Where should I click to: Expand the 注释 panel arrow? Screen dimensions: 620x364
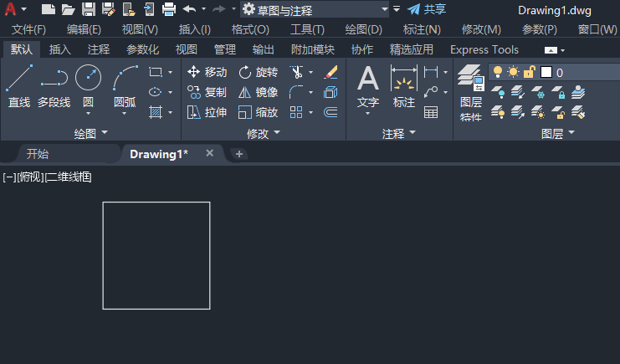tap(412, 132)
